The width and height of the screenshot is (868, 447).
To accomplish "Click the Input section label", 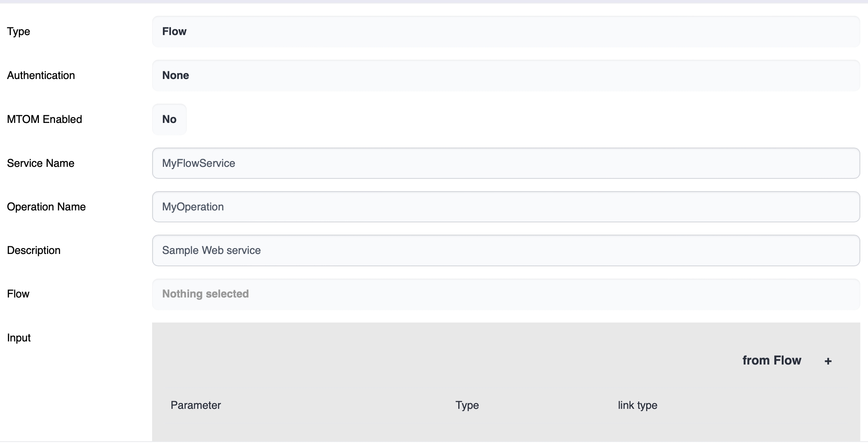I will click(19, 338).
